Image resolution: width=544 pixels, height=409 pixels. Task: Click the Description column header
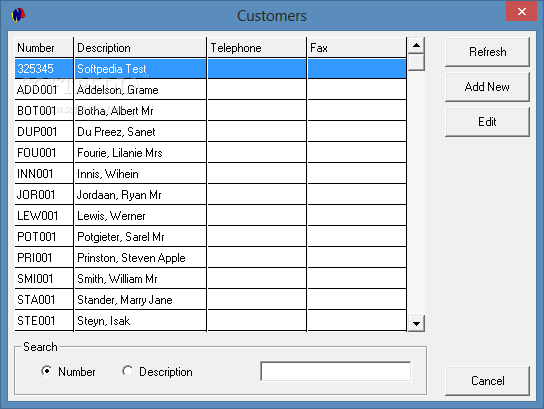coord(141,48)
